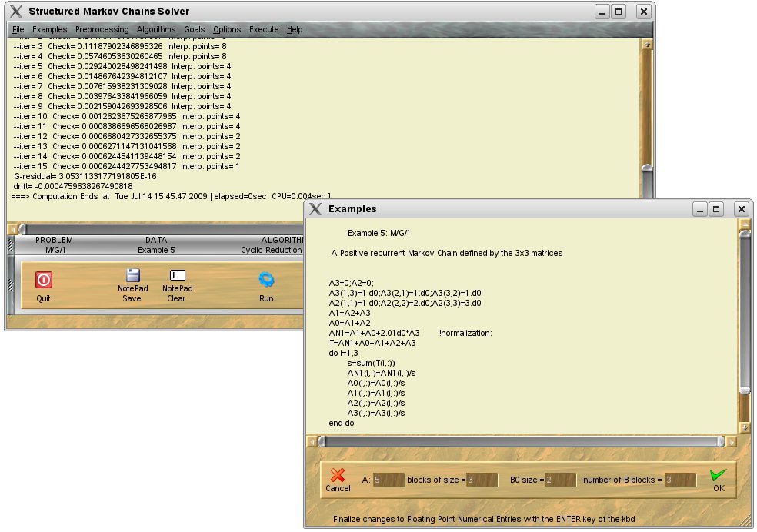Open the File menu
The image size is (757, 532).
click(x=18, y=29)
